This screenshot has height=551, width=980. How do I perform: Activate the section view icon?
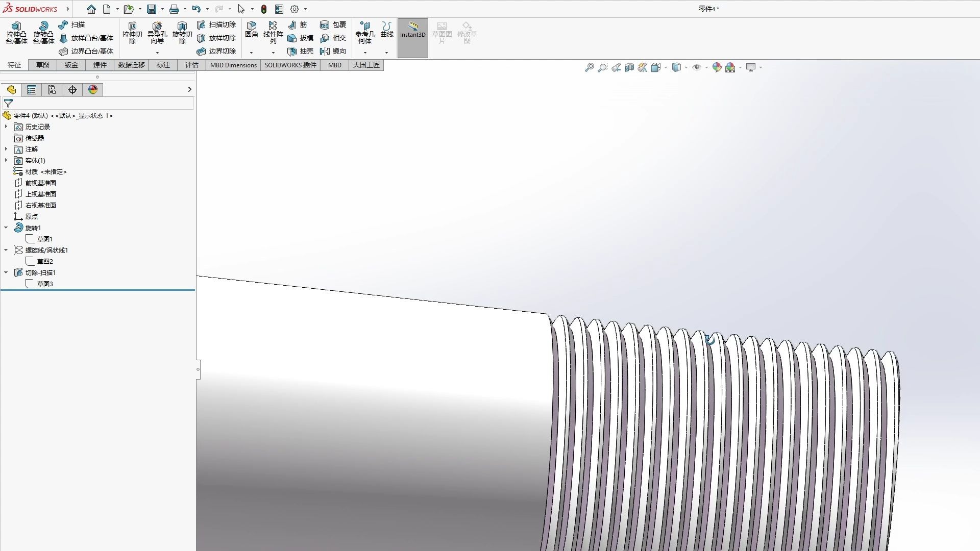[x=629, y=67]
